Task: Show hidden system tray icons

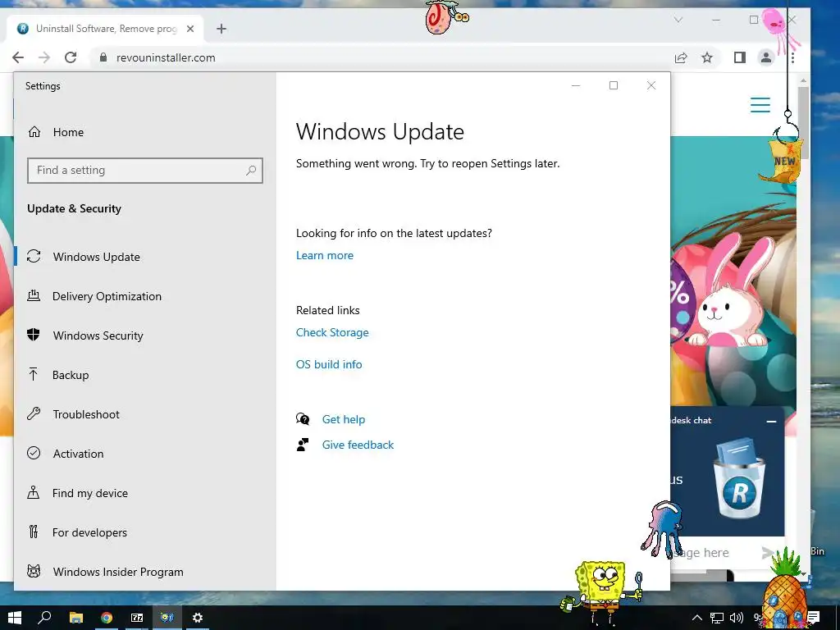Action: pos(697,619)
